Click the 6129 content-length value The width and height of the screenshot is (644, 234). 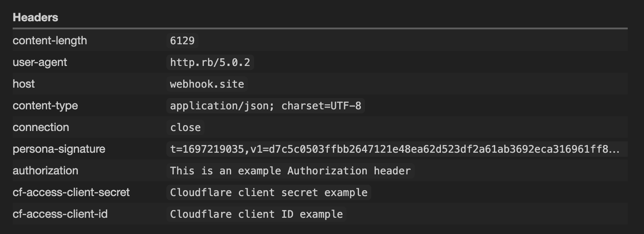point(182,41)
